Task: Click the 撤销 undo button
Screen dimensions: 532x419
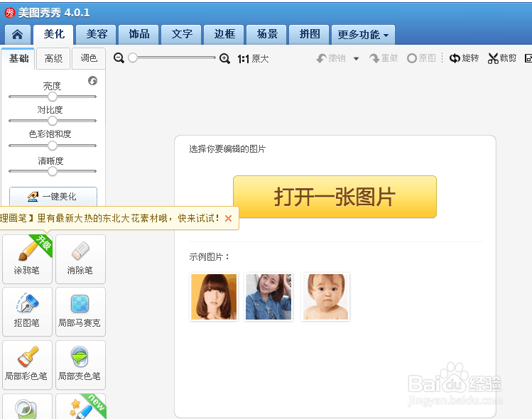Action: [x=331, y=58]
